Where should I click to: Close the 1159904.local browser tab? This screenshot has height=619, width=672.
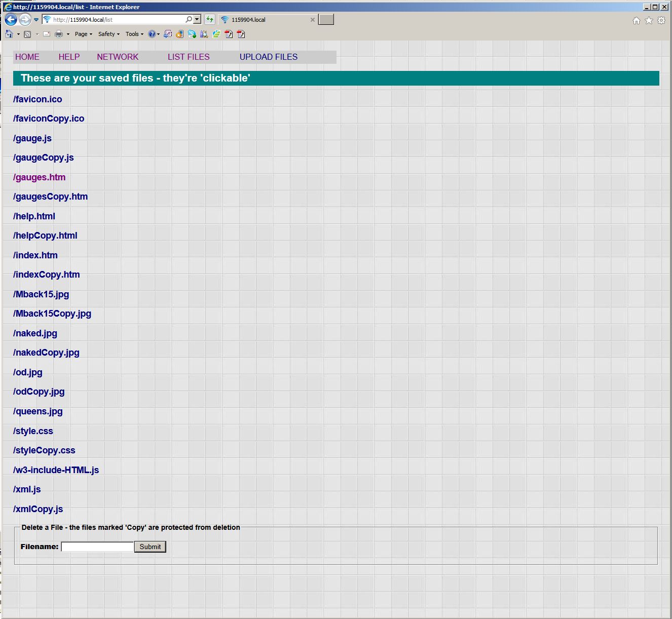pyautogui.click(x=312, y=20)
